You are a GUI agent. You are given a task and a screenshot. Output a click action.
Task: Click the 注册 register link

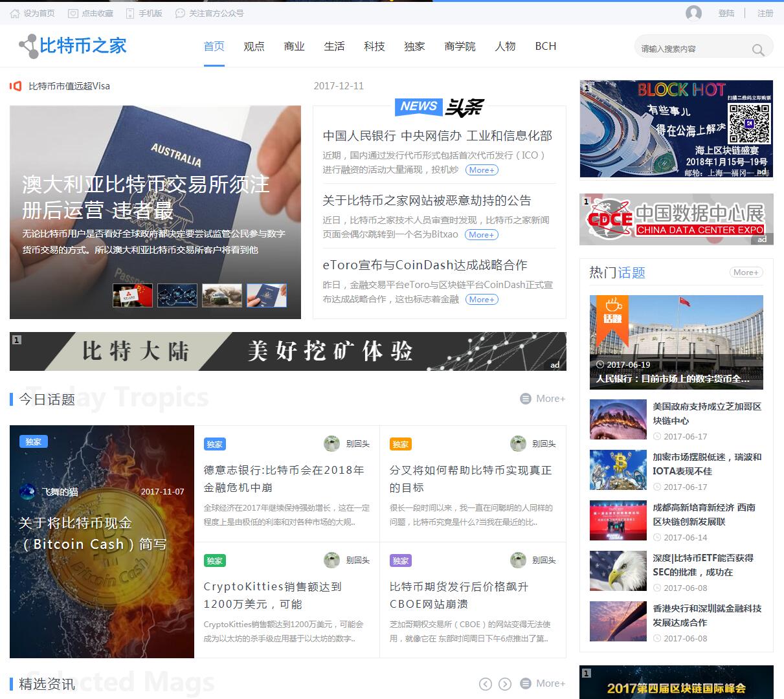point(765,13)
